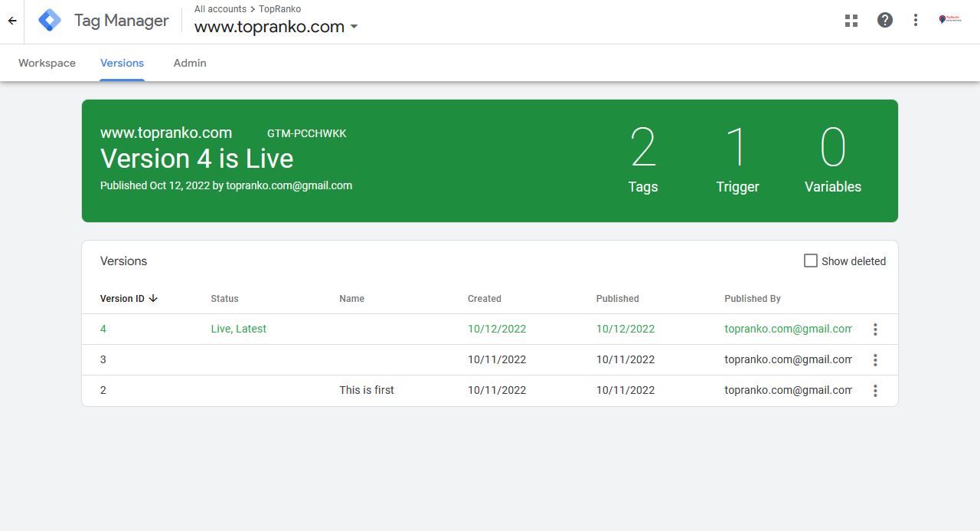Open the Google apps grid icon

pos(851,21)
